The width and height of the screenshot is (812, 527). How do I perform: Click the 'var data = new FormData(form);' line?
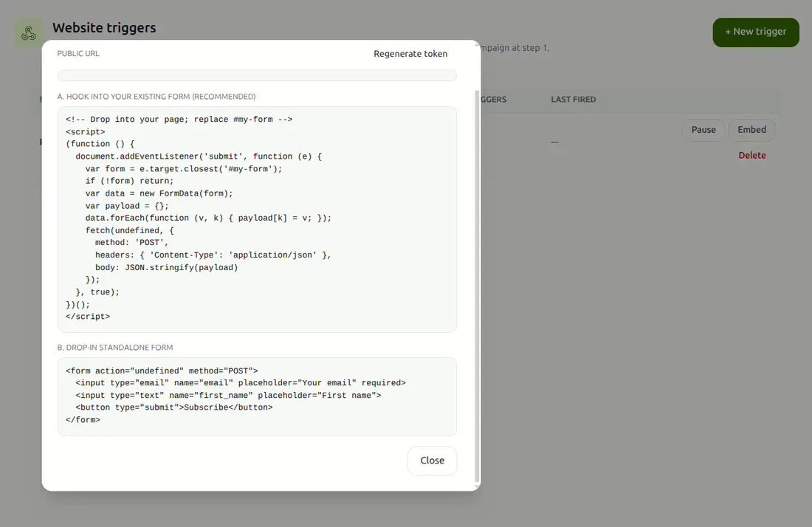(x=159, y=193)
